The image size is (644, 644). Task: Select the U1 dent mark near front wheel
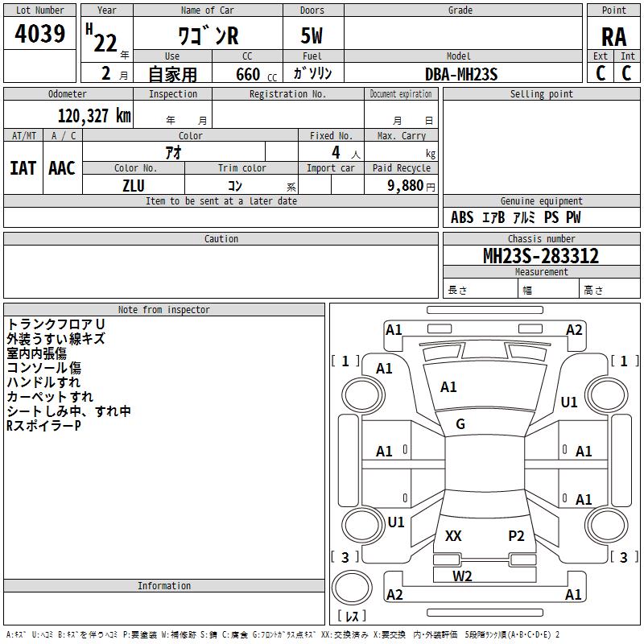click(x=569, y=402)
